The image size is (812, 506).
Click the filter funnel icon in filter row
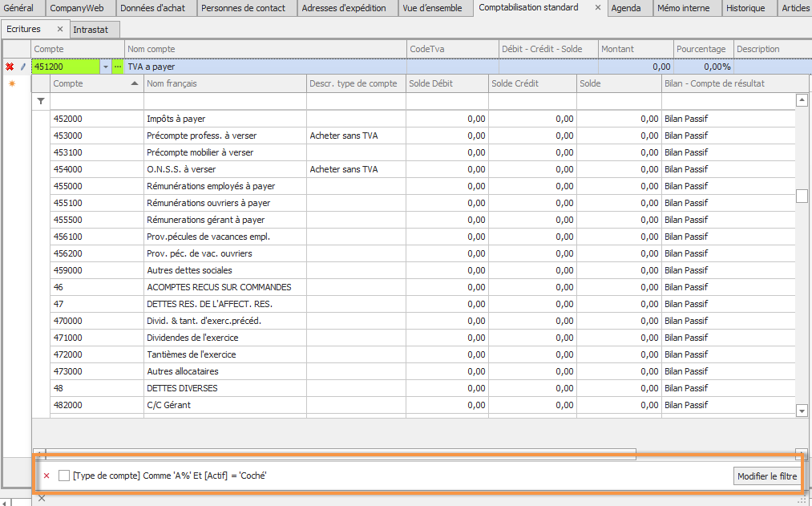41,102
